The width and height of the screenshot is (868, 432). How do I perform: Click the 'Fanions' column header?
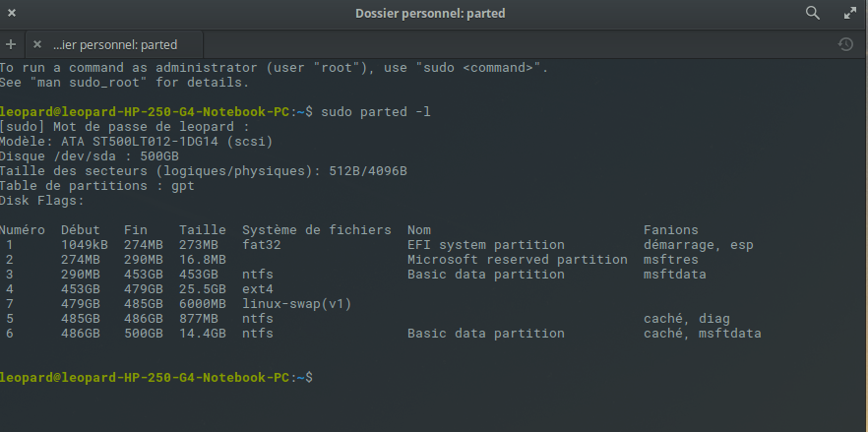671,230
